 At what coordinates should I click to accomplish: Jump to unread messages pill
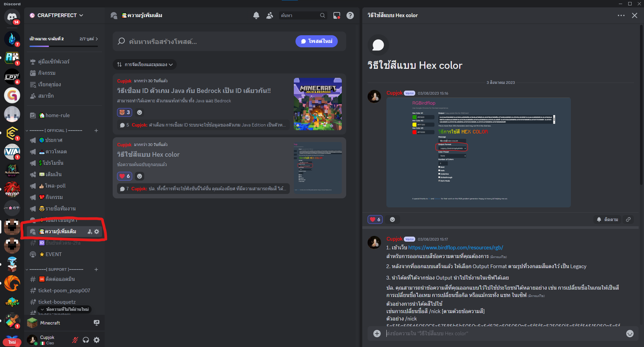pos(64,309)
